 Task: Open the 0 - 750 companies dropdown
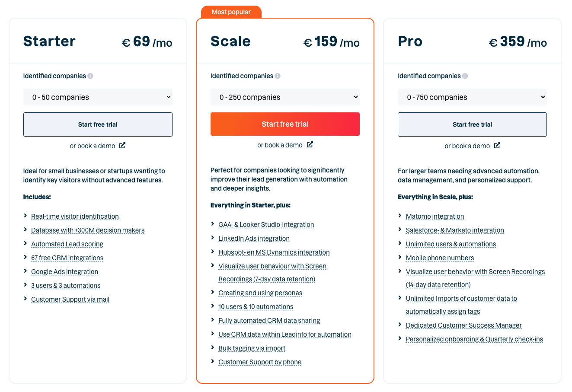[472, 97]
